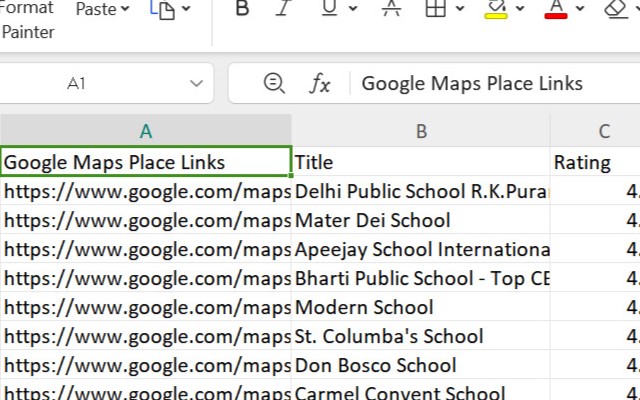Viewport: 640px width, 400px height.
Task: Open fill color dropdown arrow
Action: [520, 8]
